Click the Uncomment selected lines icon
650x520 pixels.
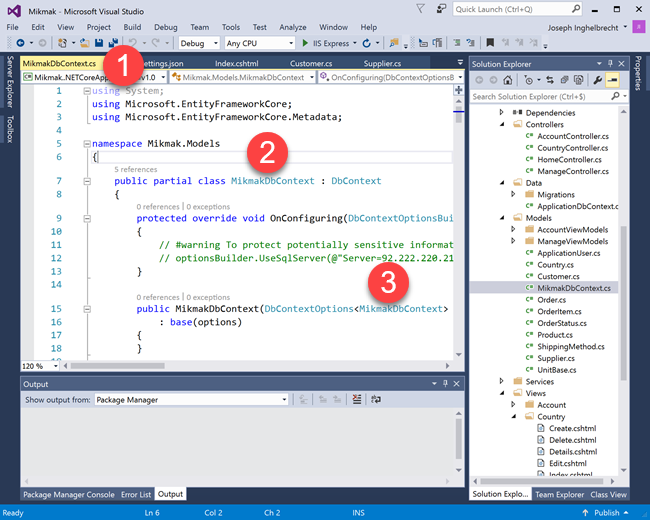click(x=471, y=43)
